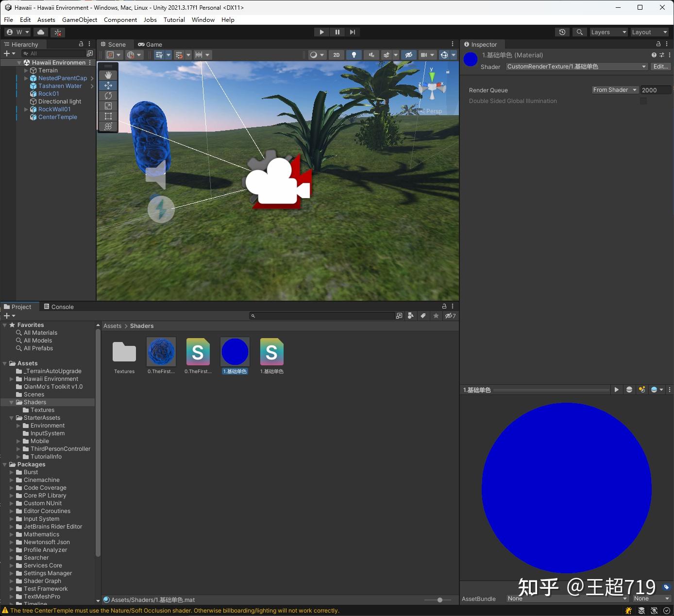Expand the Tasharen Water hierarchy item
This screenshot has width=674, height=616.
[x=26, y=86]
